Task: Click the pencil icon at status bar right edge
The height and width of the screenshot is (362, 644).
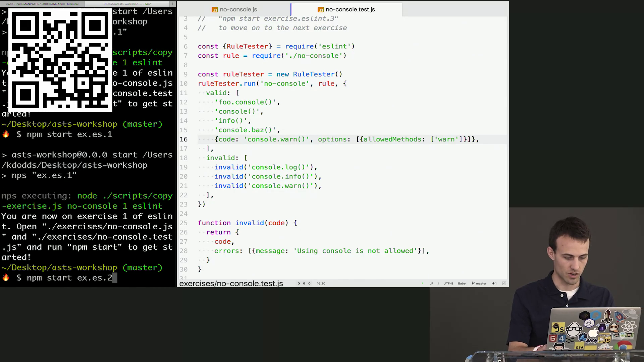Action: click(504, 283)
